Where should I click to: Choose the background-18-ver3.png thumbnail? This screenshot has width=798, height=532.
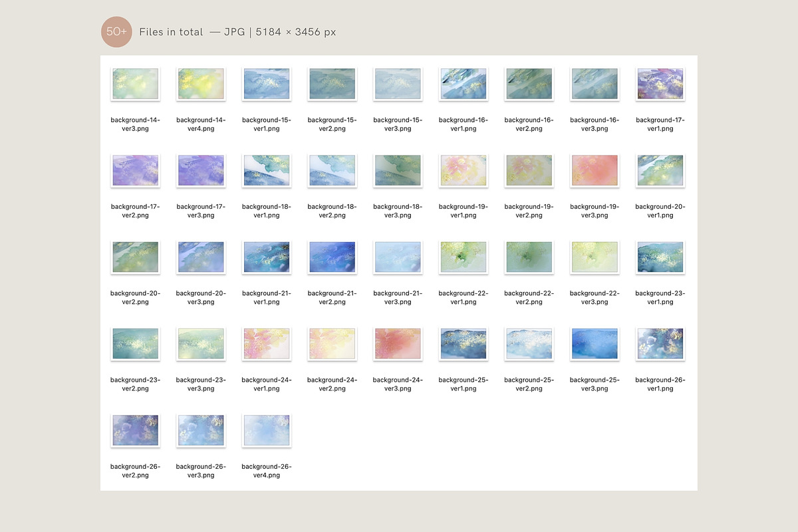click(x=398, y=170)
